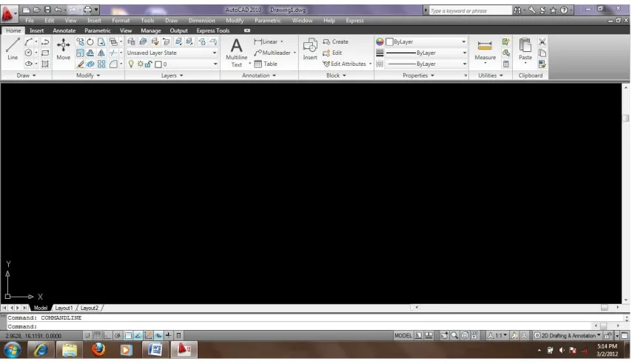
Task: Click the Match Properties icon in Clipboard
Action: (542, 64)
